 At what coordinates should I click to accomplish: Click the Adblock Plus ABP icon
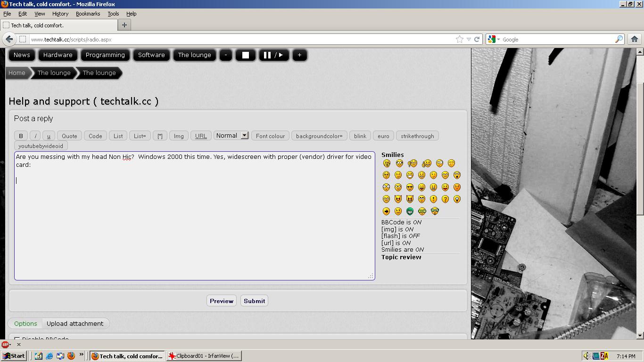coord(5,345)
